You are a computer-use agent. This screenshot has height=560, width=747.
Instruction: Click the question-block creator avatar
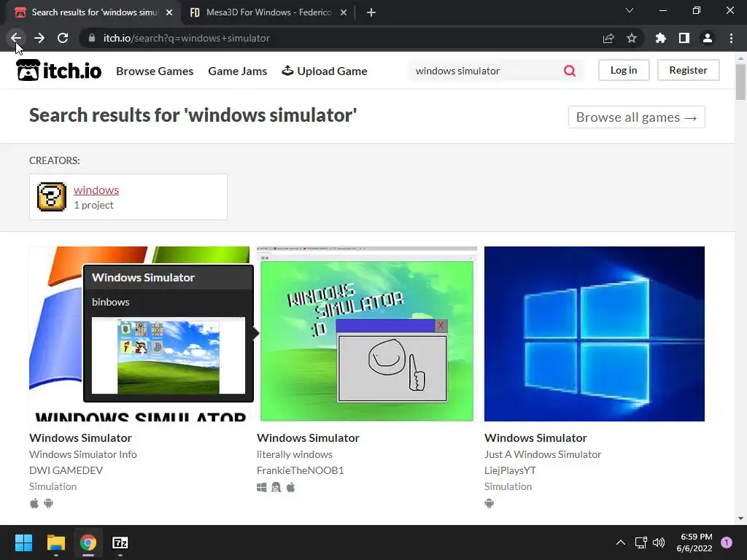click(52, 197)
